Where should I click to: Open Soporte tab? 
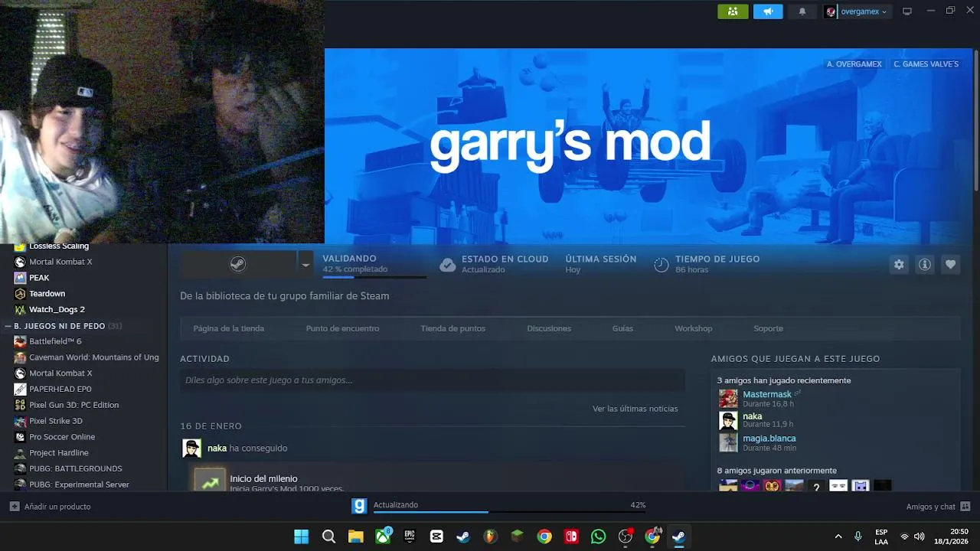pyautogui.click(x=768, y=328)
